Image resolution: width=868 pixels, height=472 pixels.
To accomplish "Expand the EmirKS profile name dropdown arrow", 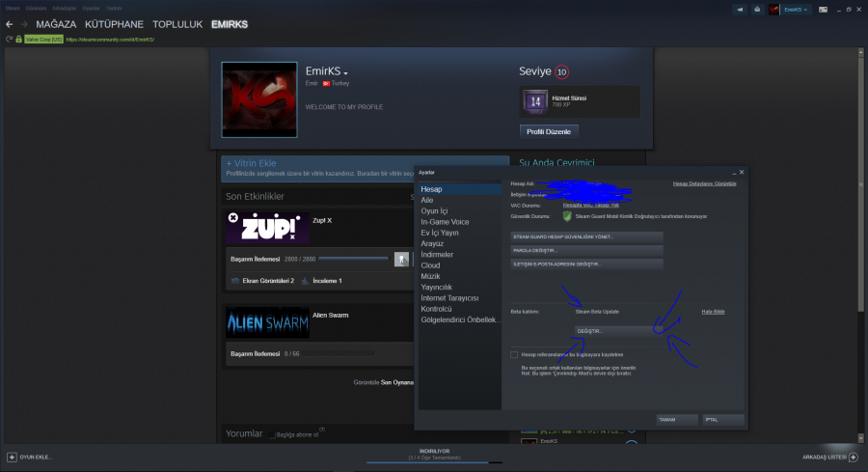I will click(345, 73).
